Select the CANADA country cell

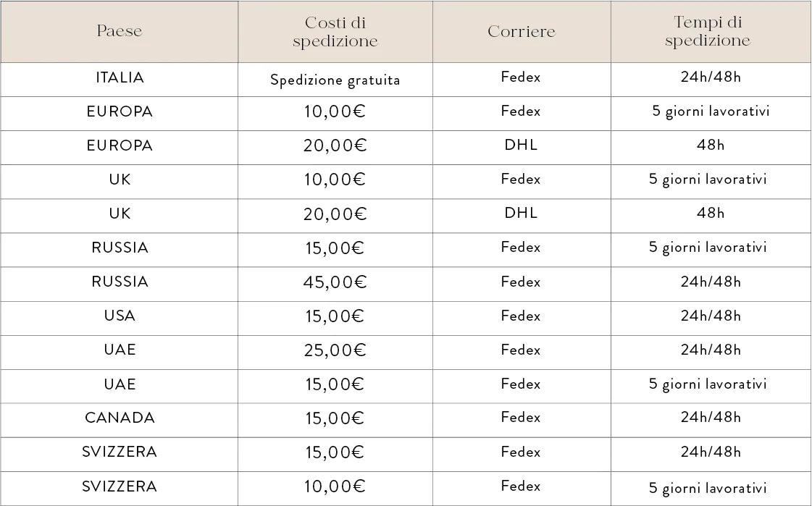(x=120, y=418)
